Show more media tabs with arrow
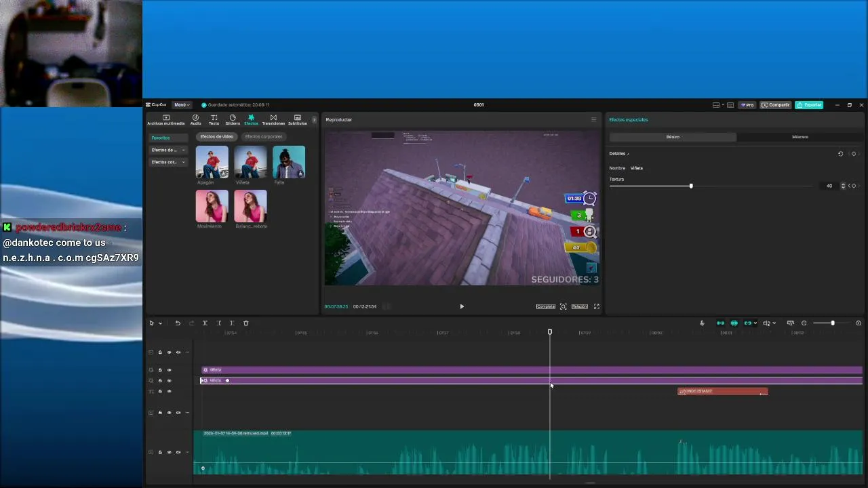868x488 pixels. 314,120
